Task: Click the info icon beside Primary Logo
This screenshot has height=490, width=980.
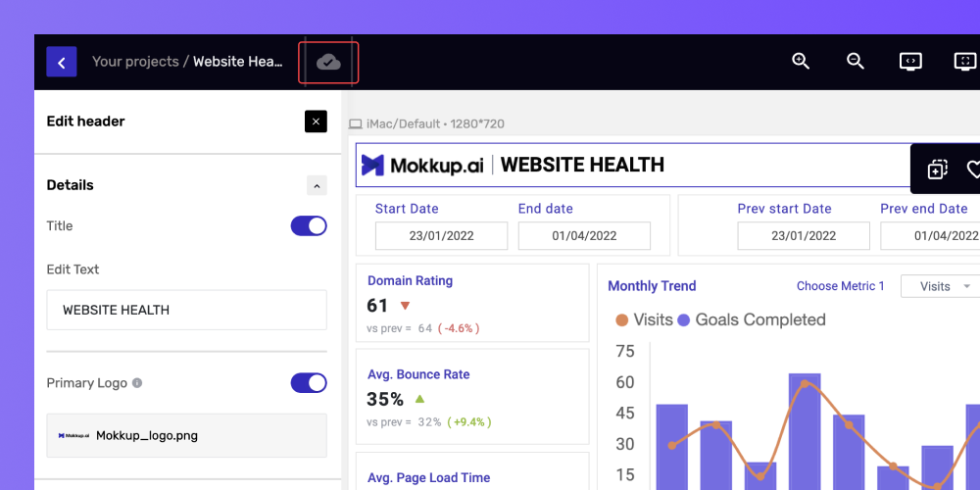Action: (x=137, y=383)
